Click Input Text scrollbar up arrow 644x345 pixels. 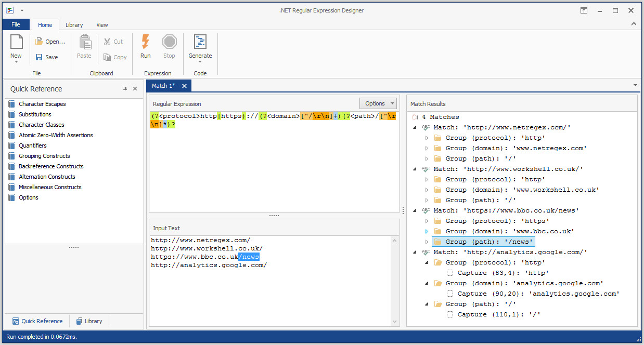click(x=395, y=241)
